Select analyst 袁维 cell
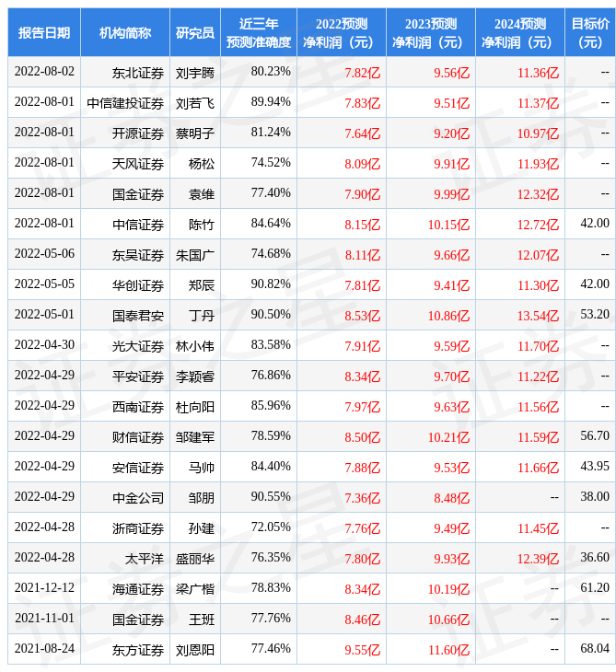 (194, 194)
